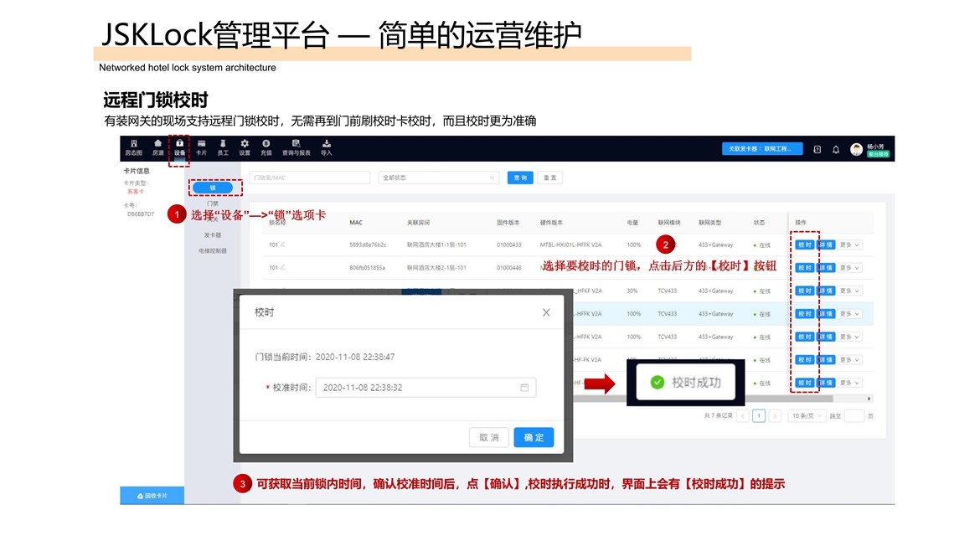Open calendar picker in 校准时间 field
This screenshot has height=551, width=980.
pyautogui.click(x=524, y=388)
